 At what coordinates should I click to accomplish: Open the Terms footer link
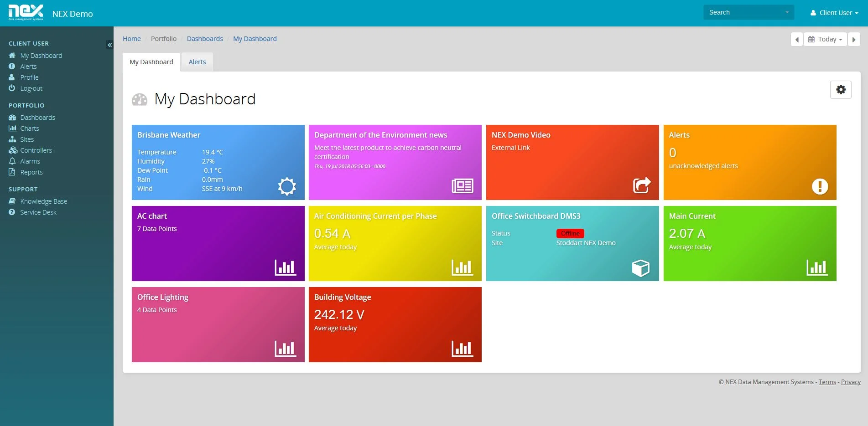click(827, 382)
